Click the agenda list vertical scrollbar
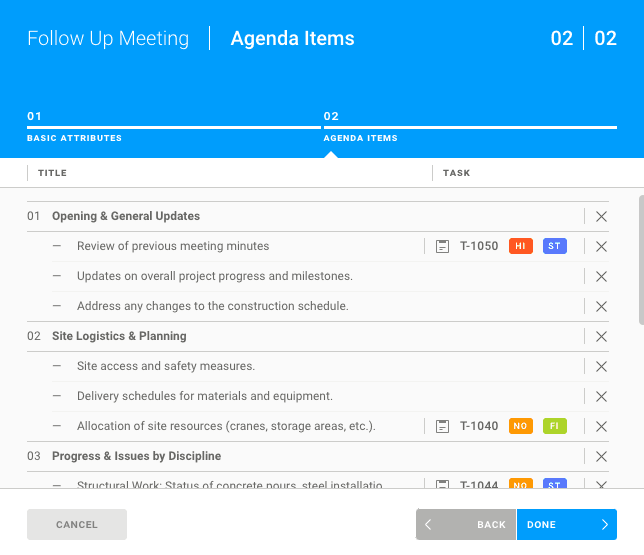The height and width of the screenshot is (555, 644). [x=640, y=260]
